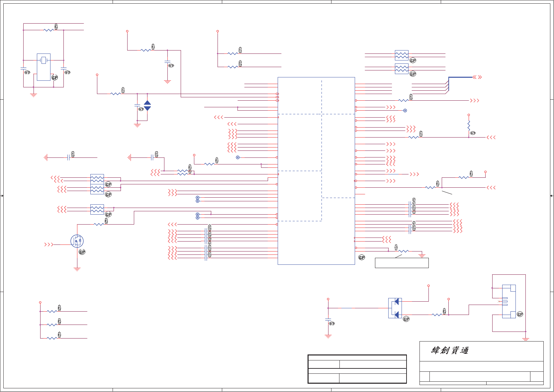The width and height of the screenshot is (554, 392).
Task: Select blue bus off-page arrows at top right
Action: point(477,77)
